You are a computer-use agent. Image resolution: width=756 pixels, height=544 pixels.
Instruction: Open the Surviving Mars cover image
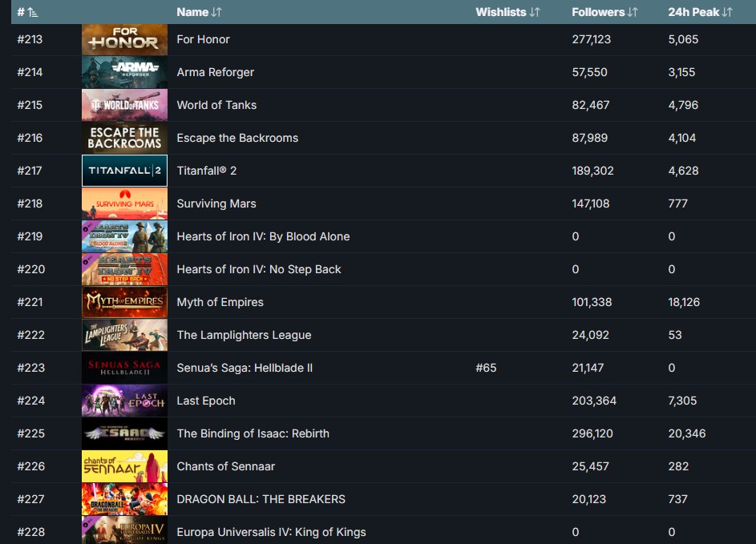[x=124, y=203]
